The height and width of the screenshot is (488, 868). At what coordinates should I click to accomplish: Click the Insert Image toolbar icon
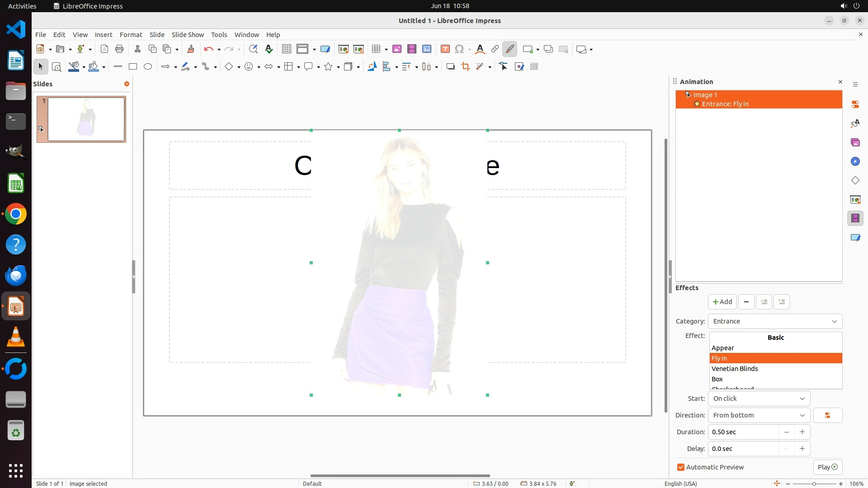tap(397, 49)
